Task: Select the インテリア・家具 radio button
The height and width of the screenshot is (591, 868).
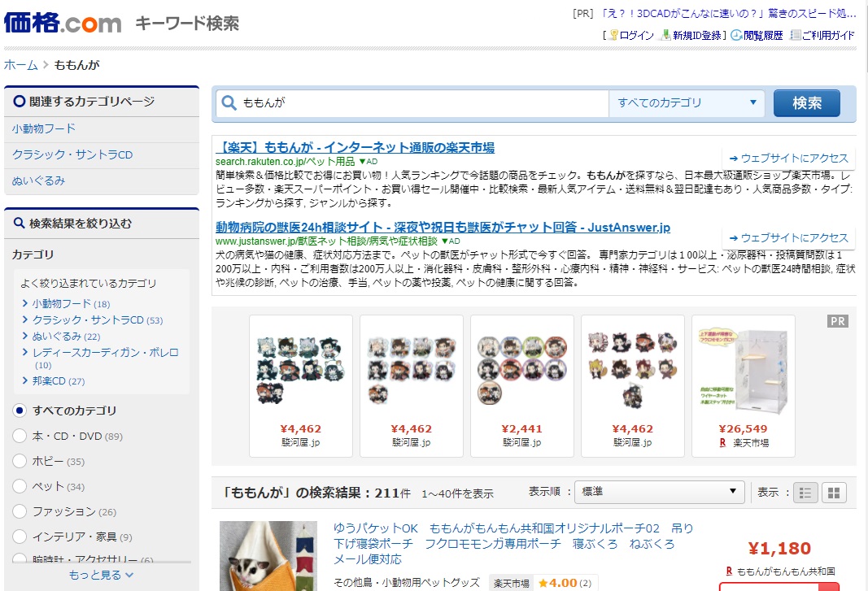Action: [x=20, y=537]
